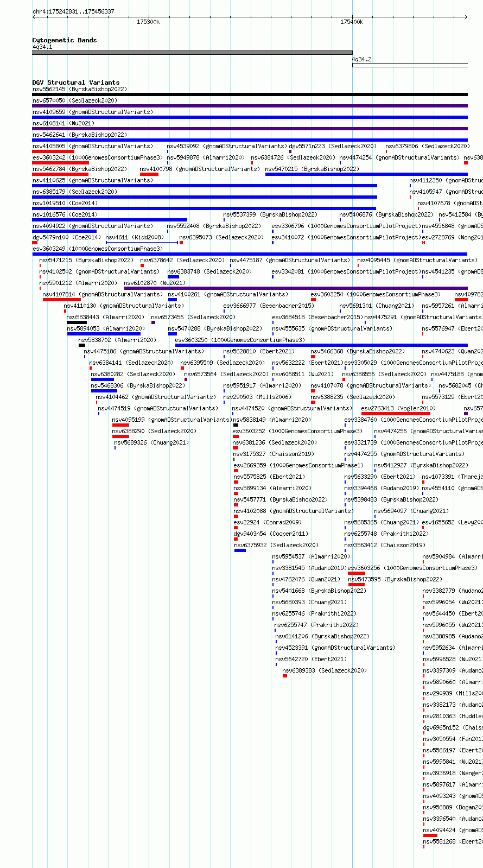
Task: Click the nsv6395073 (Sedlazeck2020) label
Action: coord(221,237)
